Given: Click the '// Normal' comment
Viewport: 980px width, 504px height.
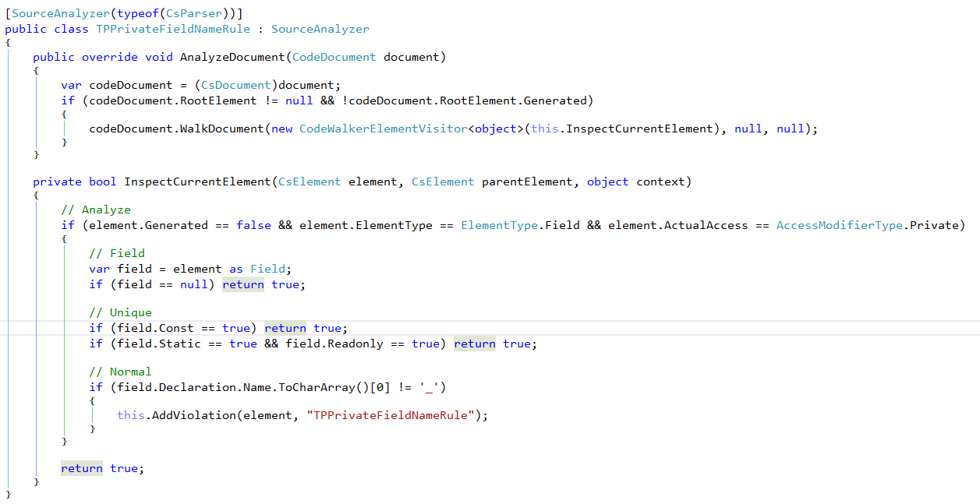Looking at the screenshot, I should coord(120,372).
